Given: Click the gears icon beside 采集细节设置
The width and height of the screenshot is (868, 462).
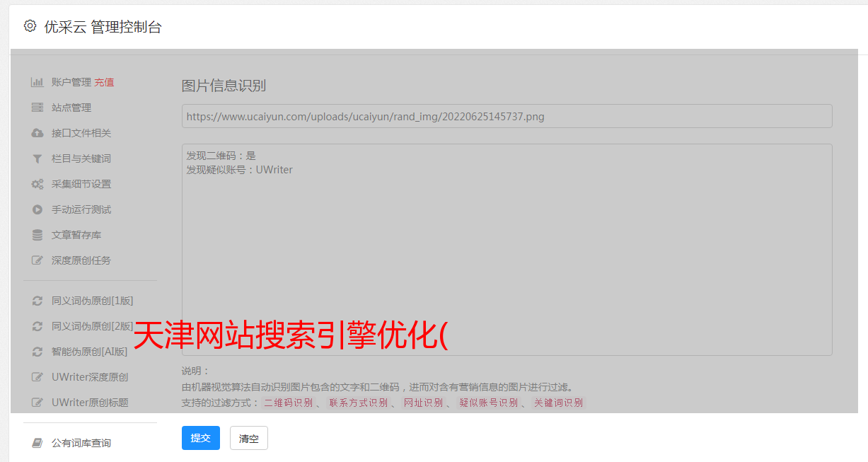Looking at the screenshot, I should click(x=37, y=184).
